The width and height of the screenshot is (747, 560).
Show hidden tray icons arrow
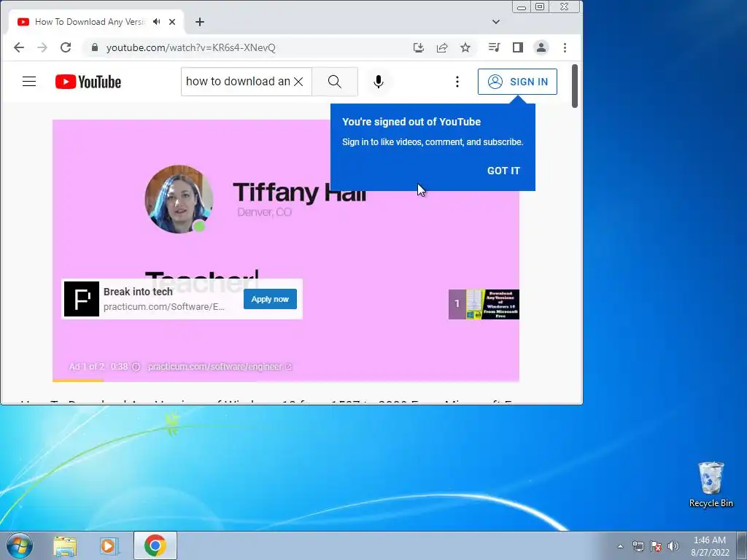620,546
